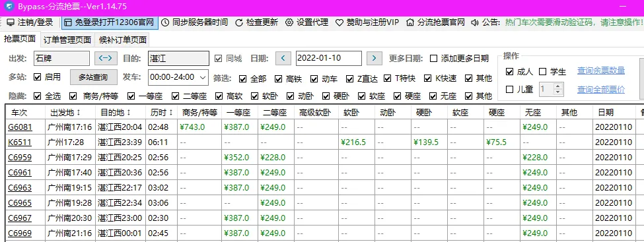Viewport: 644px width, 242px height.
Task: Open 设置代理 gear settings
Action: [306, 22]
